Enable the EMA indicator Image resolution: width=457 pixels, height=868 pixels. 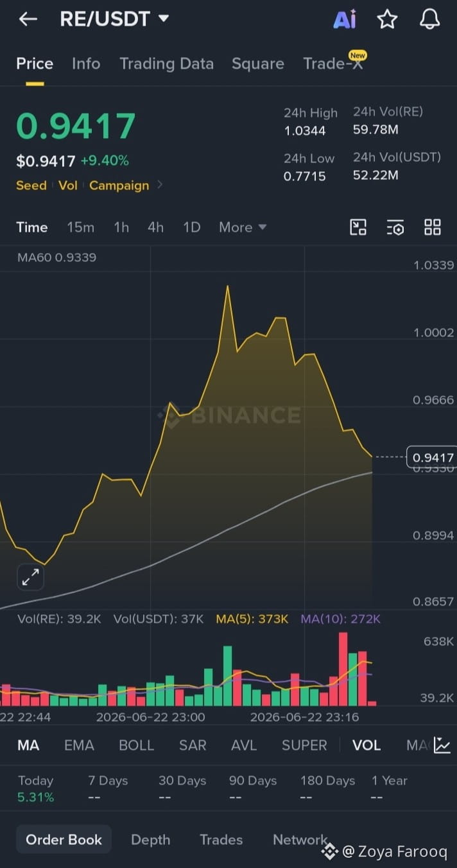[x=79, y=745]
